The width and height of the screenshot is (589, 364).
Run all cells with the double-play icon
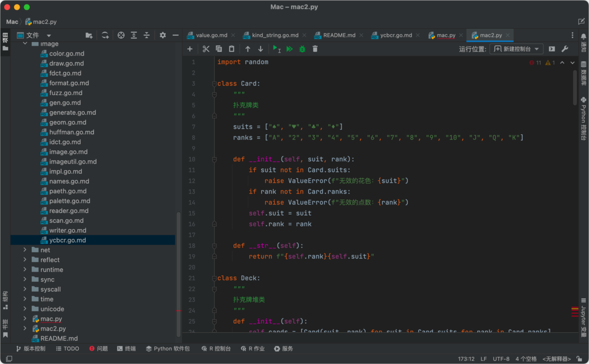(x=289, y=49)
